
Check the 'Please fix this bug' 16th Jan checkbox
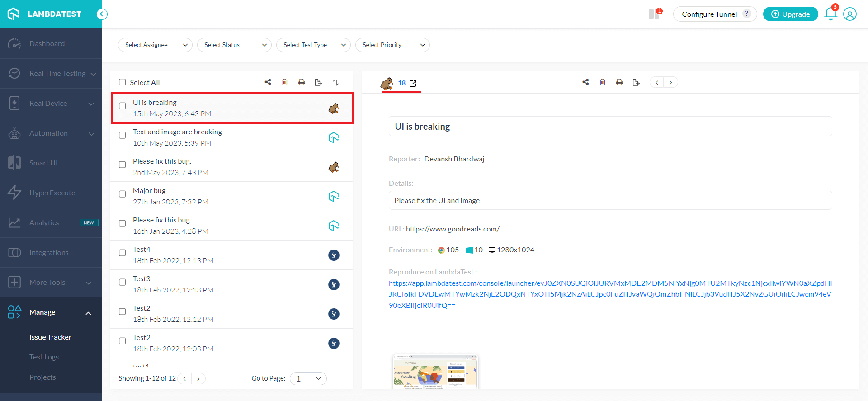click(122, 223)
